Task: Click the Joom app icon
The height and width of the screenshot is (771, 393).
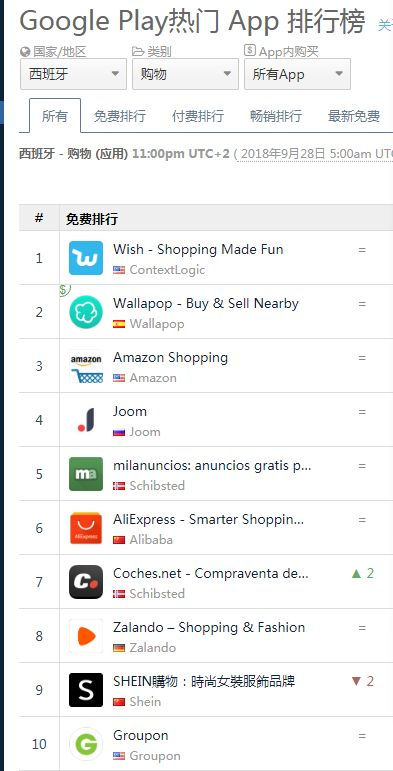Action: click(x=86, y=420)
